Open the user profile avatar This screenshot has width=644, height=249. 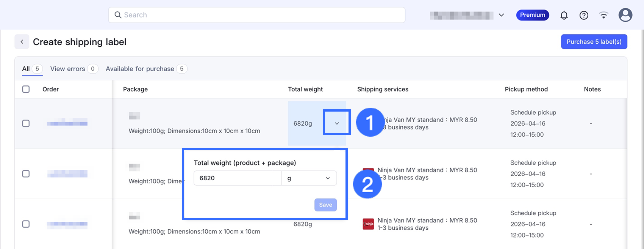tap(625, 15)
